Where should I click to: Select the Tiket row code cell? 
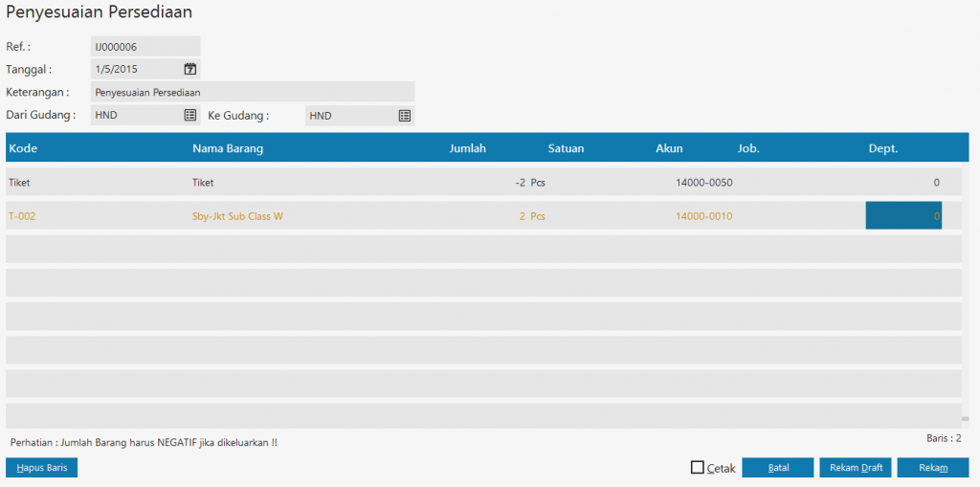tap(20, 182)
